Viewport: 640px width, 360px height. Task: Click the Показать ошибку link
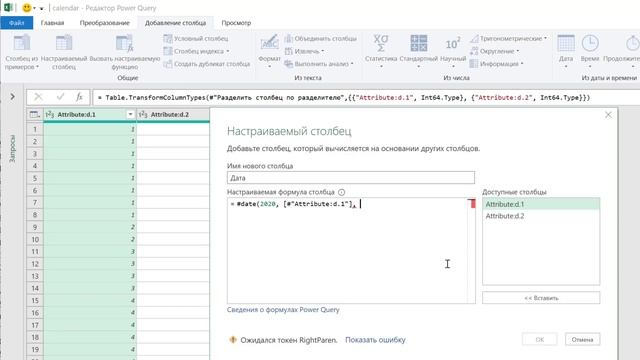(375, 340)
